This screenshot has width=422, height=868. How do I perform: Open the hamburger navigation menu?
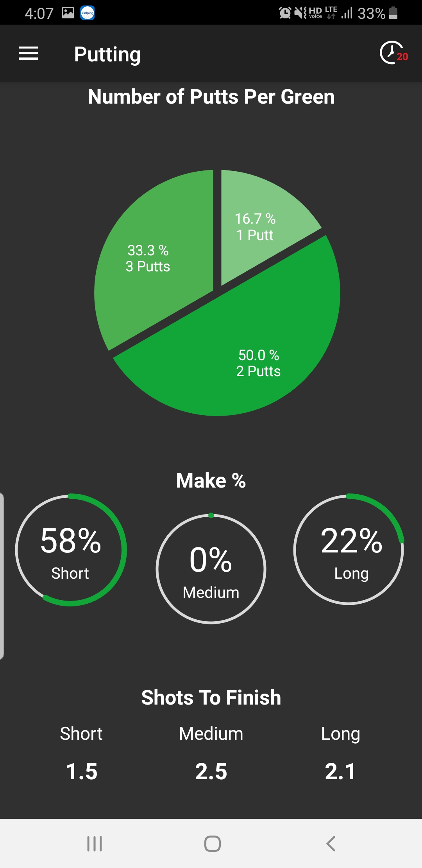29,54
